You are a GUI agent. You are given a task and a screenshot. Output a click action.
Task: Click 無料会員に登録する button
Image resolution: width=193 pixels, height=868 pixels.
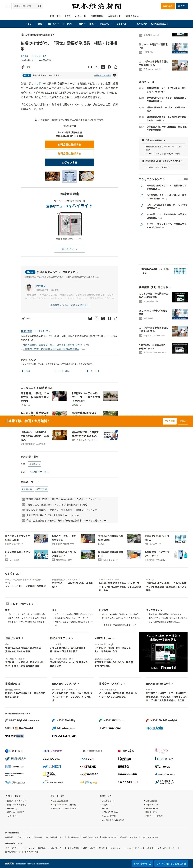coord(69,154)
